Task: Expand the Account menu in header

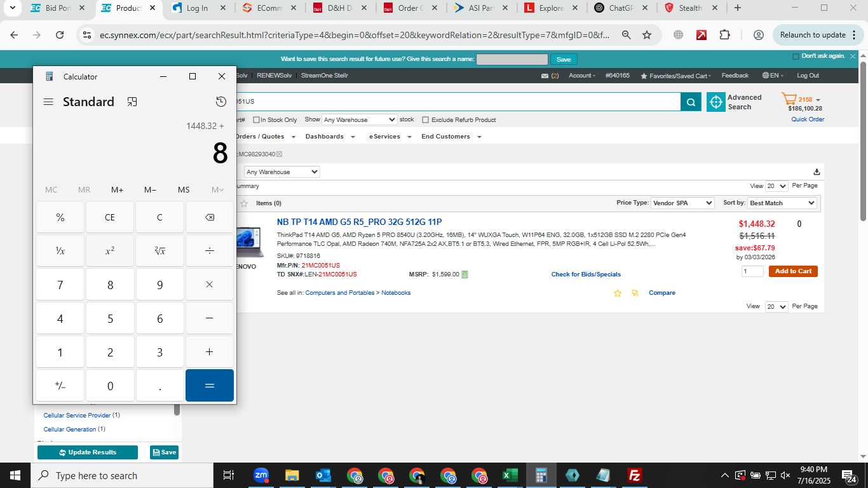Action: [581, 76]
